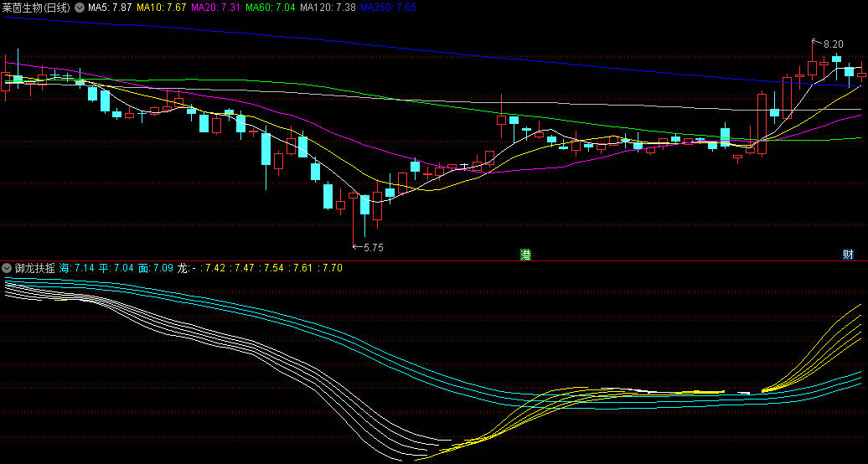Image resolution: width=868 pixels, height=464 pixels.
Task: Click the 8.20 high price label
Action: [x=833, y=44]
